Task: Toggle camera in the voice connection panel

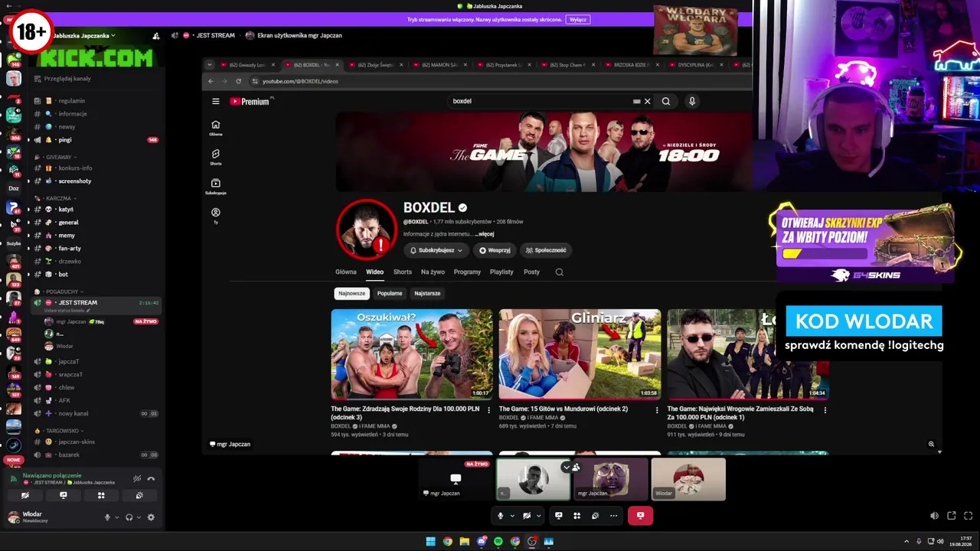Action: point(25,495)
